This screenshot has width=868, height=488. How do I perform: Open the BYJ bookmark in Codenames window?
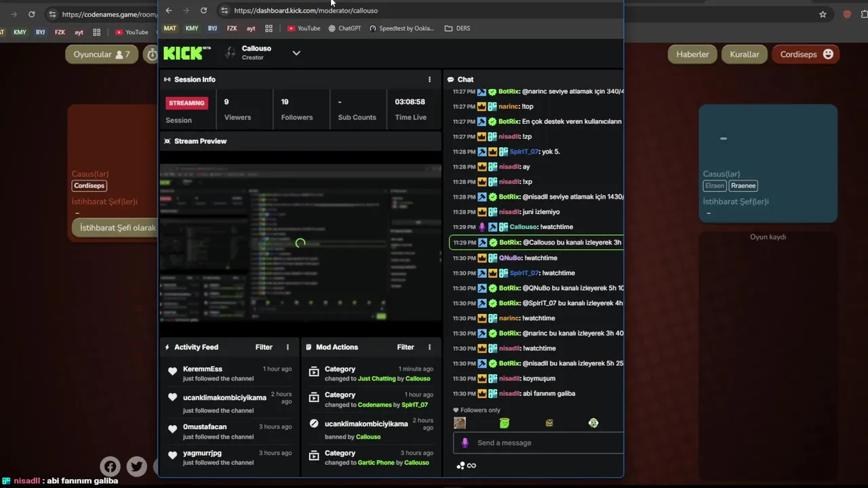41,32
